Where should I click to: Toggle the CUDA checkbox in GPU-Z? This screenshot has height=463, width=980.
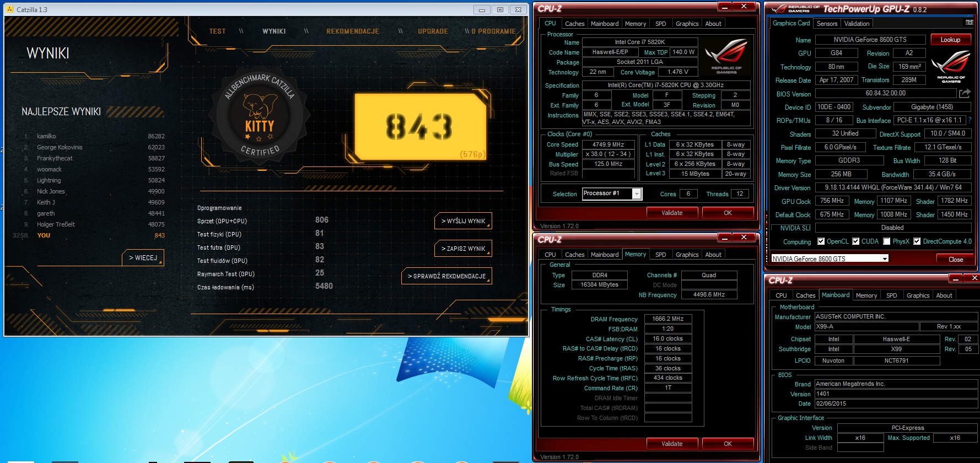click(855, 241)
